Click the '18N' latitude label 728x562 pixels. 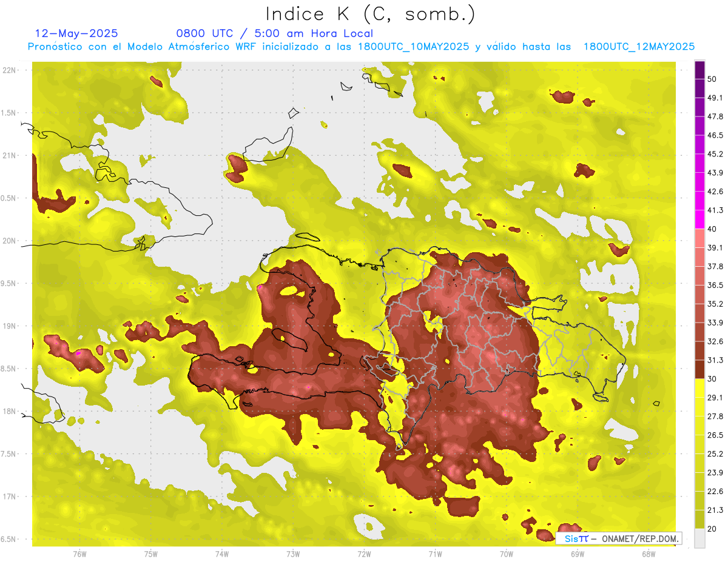click(10, 411)
